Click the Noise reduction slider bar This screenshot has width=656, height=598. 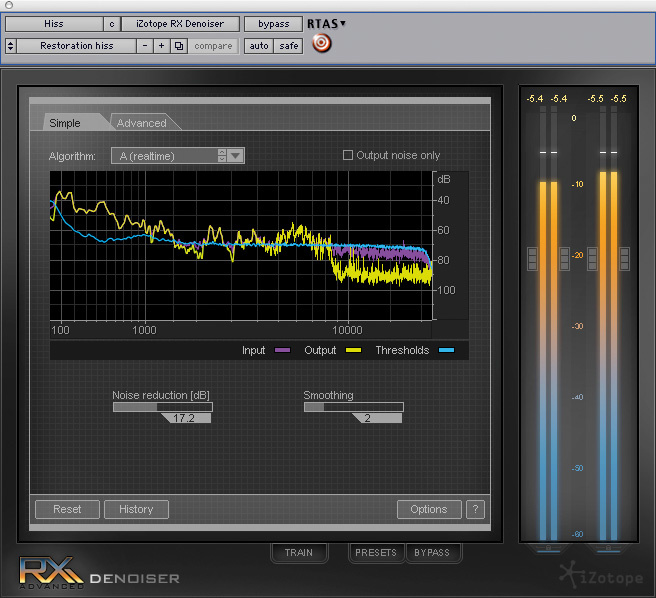click(x=163, y=407)
